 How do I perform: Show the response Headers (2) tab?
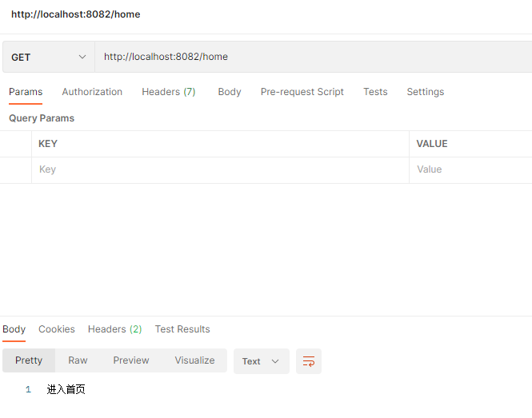click(x=114, y=329)
